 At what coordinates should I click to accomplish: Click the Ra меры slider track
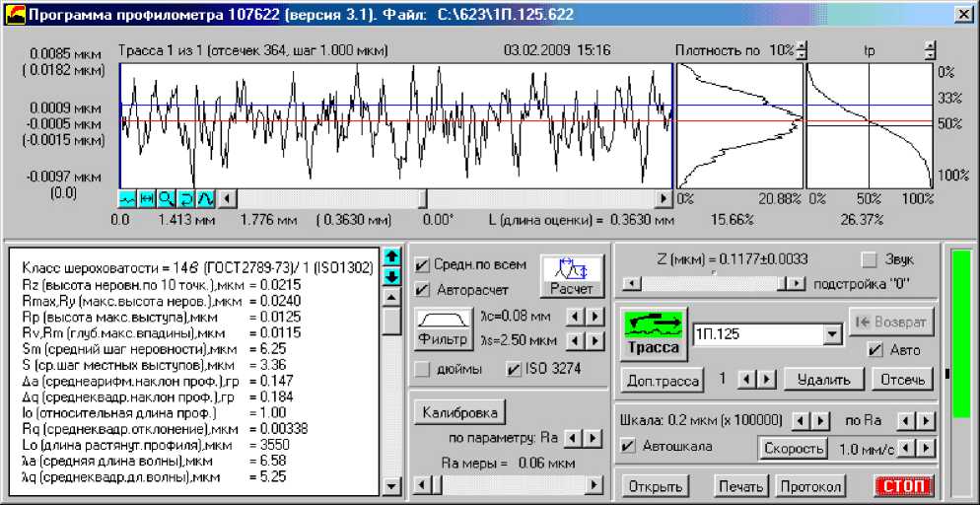(x=513, y=485)
